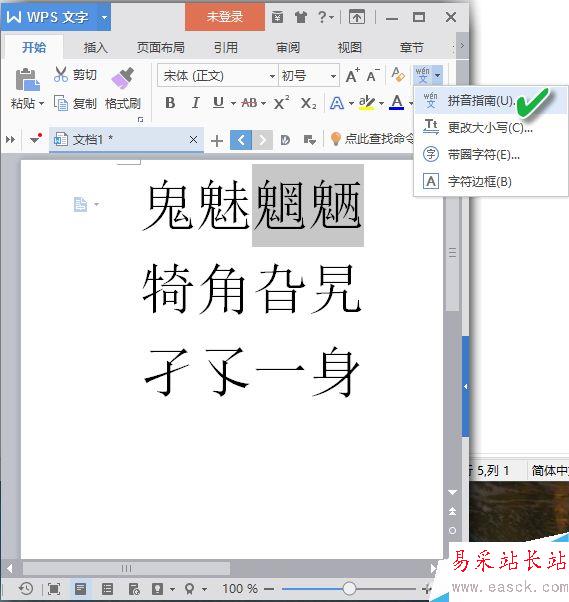Viewport: 569px width, 602px height.
Task: Click the wén pinyin guide toolbar icon
Action: click(x=423, y=75)
